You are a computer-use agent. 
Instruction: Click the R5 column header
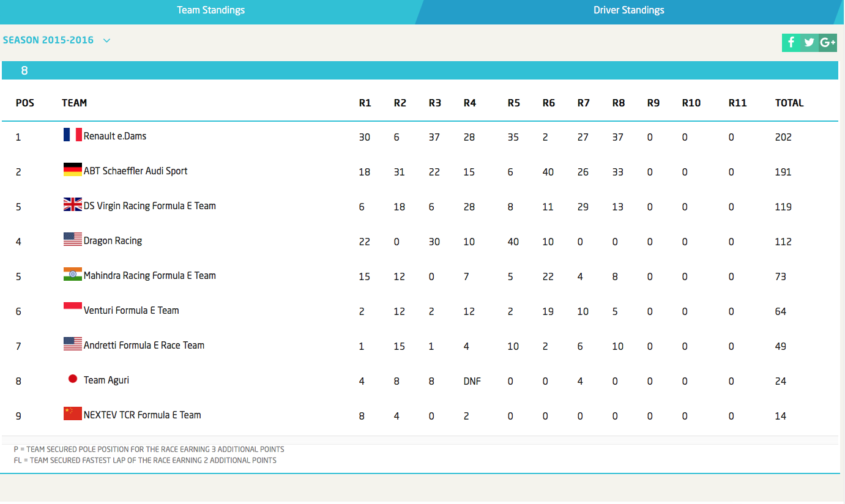coord(514,103)
